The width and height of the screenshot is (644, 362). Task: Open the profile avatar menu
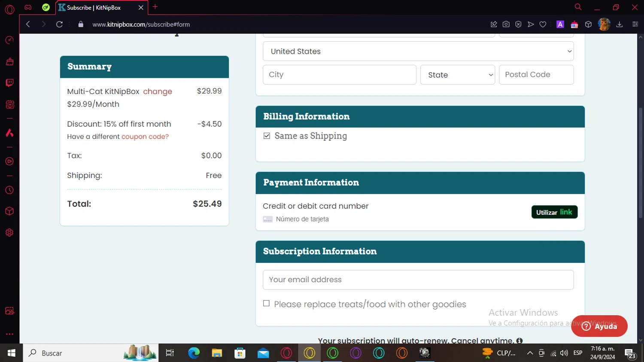tap(604, 24)
